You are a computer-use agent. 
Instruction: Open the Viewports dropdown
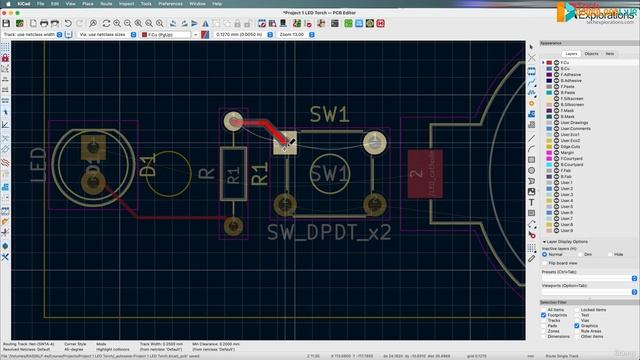(589, 292)
